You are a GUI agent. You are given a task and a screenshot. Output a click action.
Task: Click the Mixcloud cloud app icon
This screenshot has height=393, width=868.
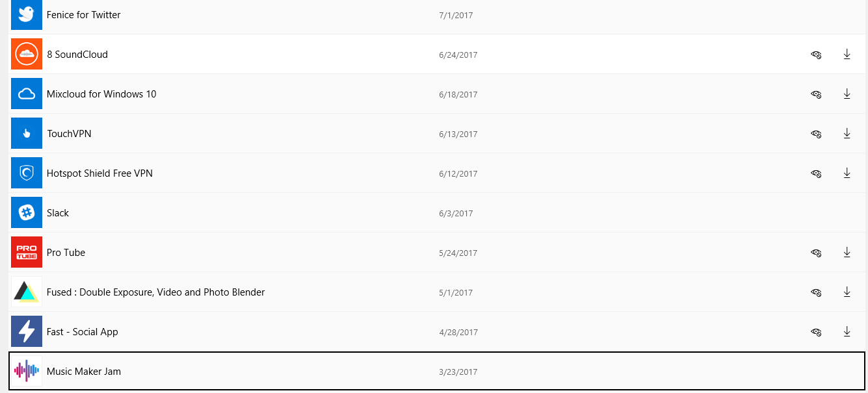(27, 94)
